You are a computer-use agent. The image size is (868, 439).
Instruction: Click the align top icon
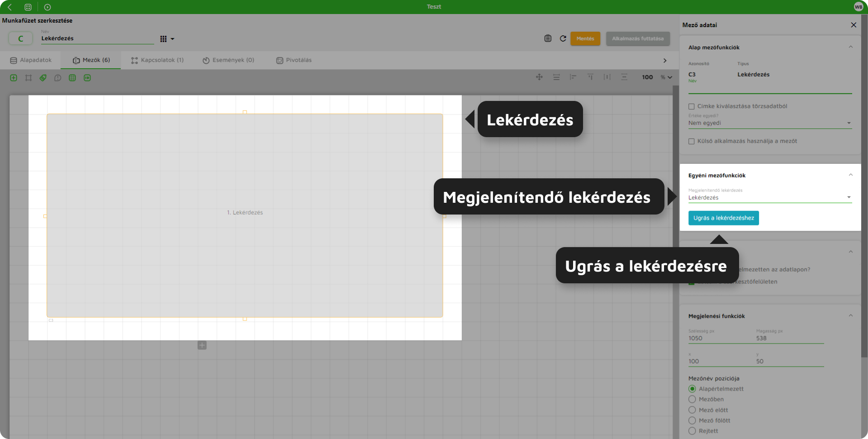(x=590, y=77)
